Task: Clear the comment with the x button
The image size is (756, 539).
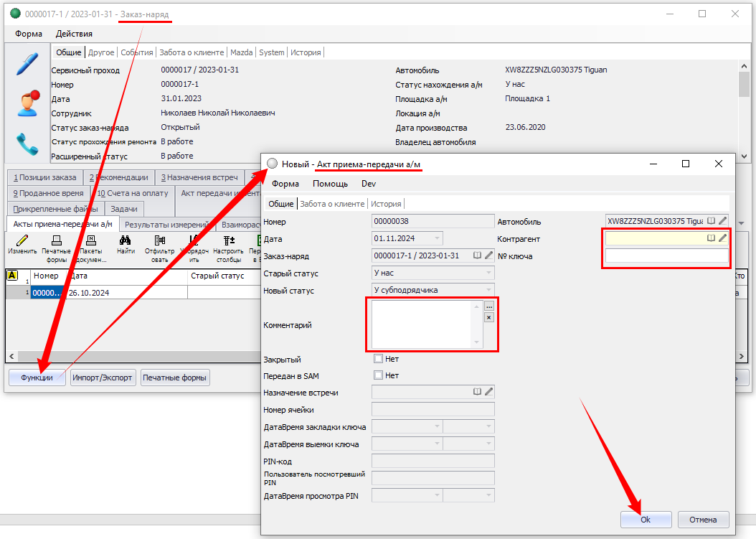Action: (x=489, y=317)
